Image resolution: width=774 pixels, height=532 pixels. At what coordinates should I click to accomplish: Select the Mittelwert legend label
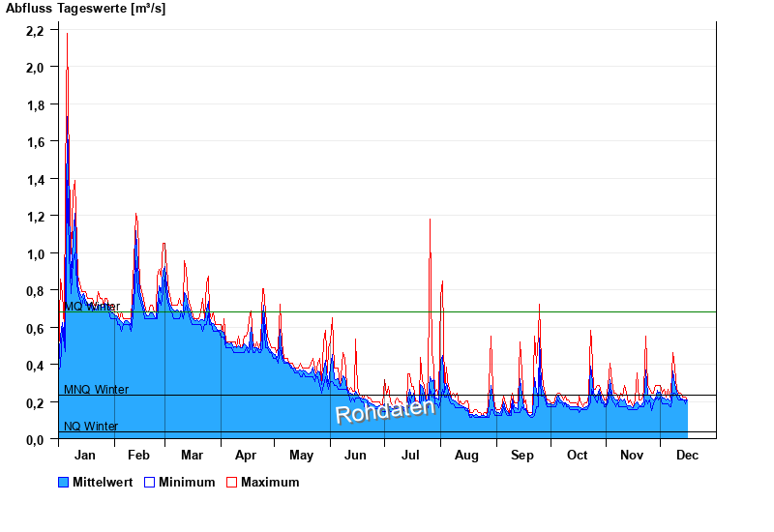104,482
